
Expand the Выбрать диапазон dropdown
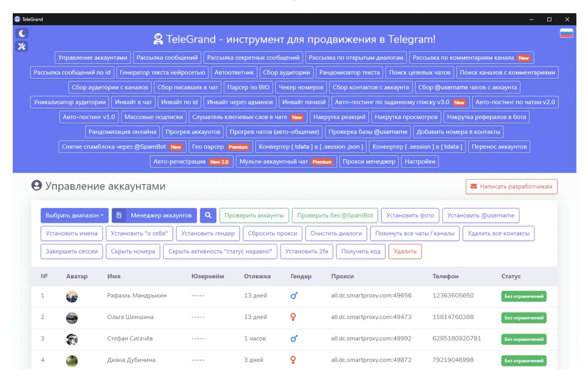(74, 215)
